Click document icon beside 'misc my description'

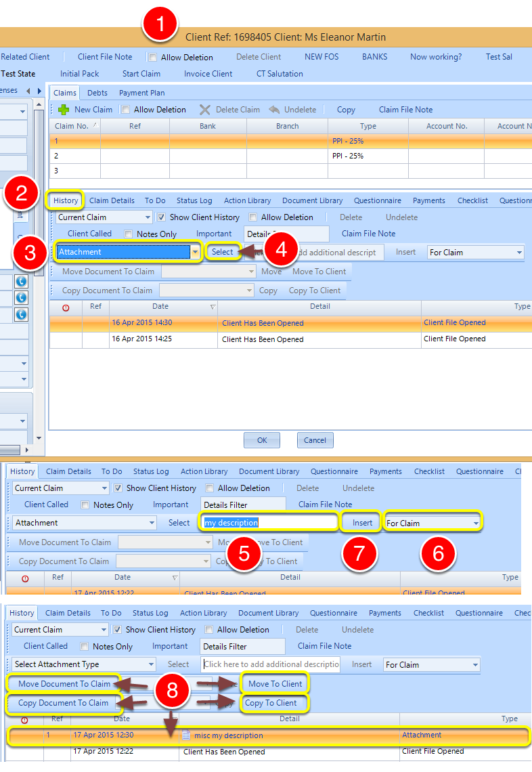point(185,735)
